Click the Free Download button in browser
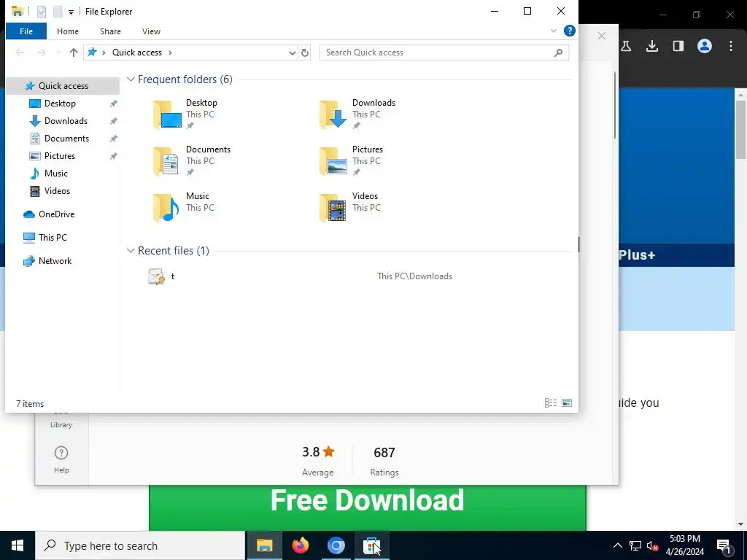This screenshot has width=747, height=560. point(367,507)
